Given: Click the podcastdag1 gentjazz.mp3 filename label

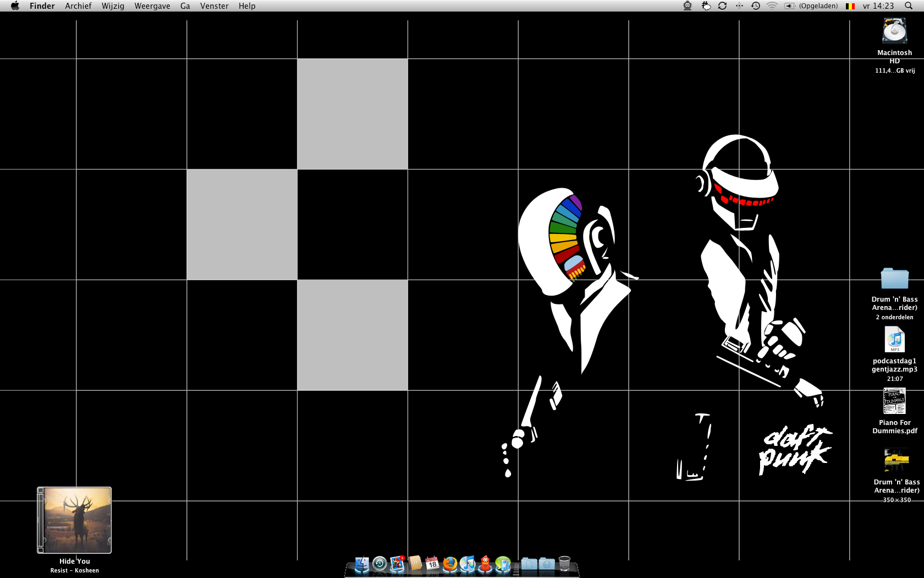Looking at the screenshot, I should (x=895, y=366).
